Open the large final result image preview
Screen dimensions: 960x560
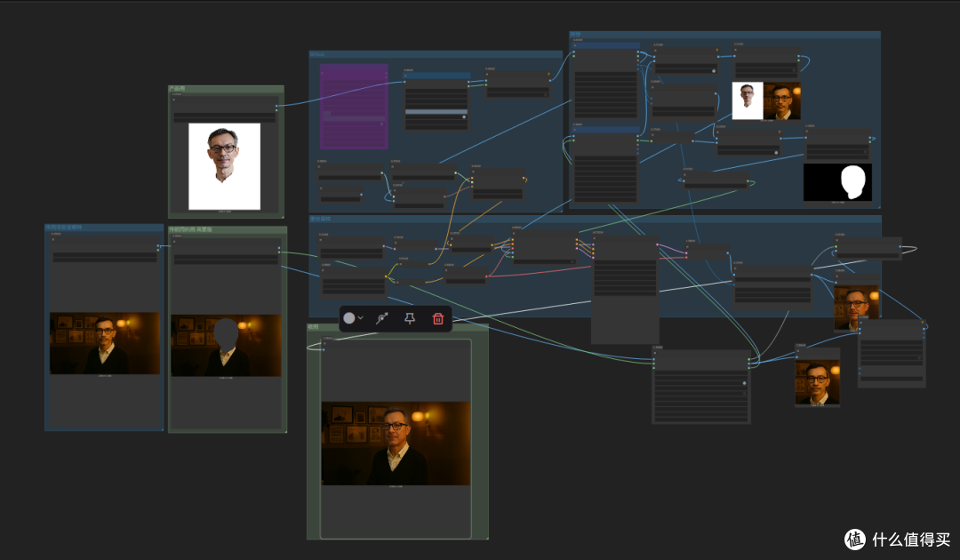(396, 443)
